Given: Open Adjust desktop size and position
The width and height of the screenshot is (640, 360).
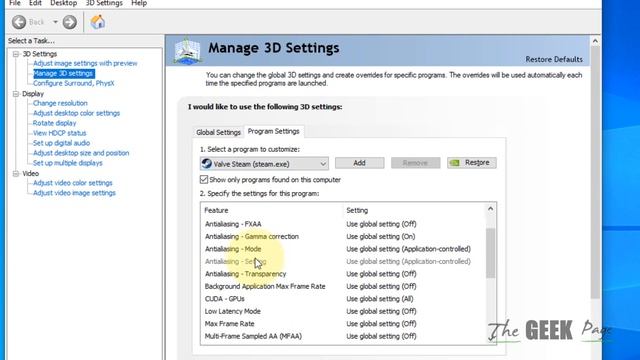Looking at the screenshot, I should (x=81, y=153).
